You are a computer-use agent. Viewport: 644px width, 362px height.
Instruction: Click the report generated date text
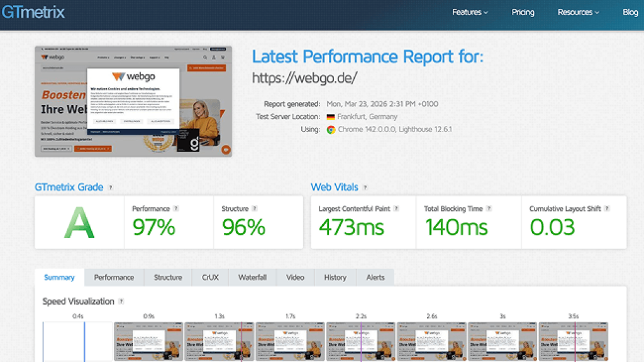382,104
